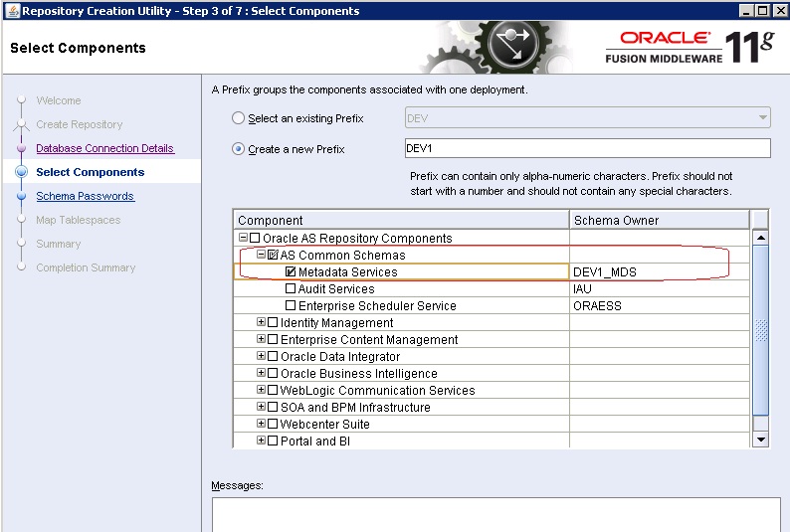790x532 pixels.
Task: Check the Audit Services checkbox
Action: click(x=291, y=288)
